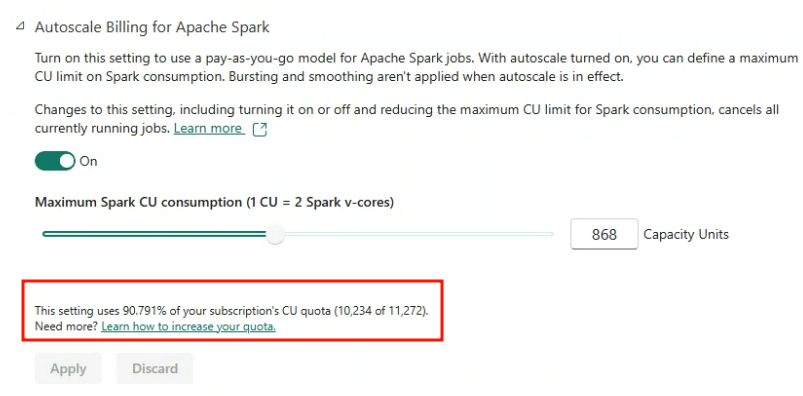The image size is (803, 396).
Task: Open the Learn more link
Action: pyautogui.click(x=207, y=129)
